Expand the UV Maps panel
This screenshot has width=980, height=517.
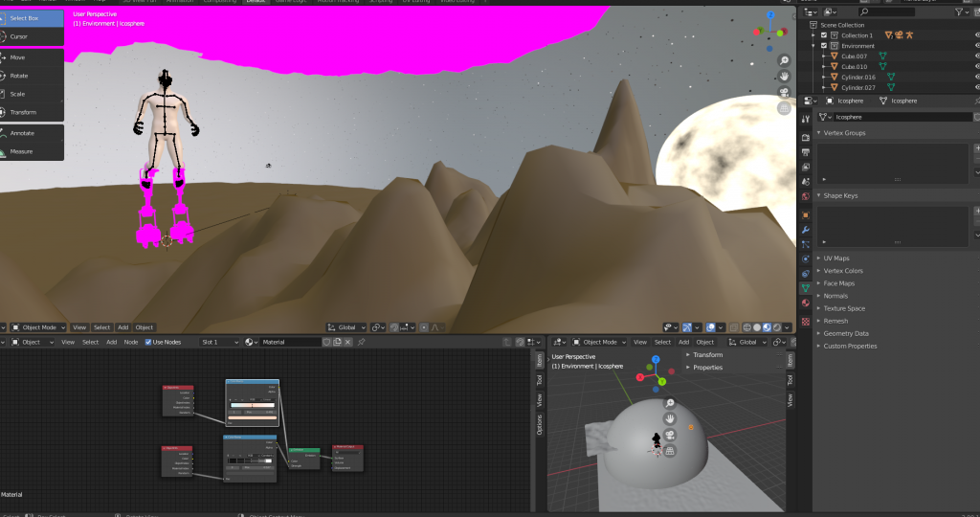[x=835, y=258]
